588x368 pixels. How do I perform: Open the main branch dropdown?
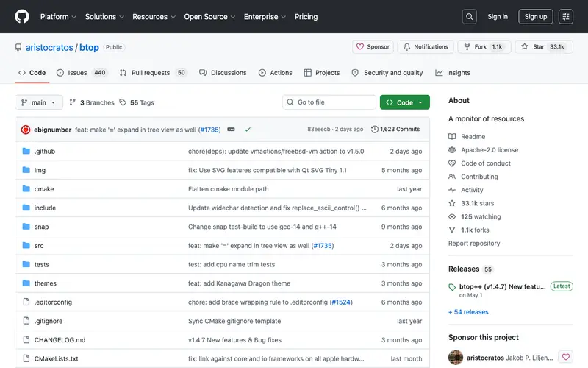coord(39,102)
